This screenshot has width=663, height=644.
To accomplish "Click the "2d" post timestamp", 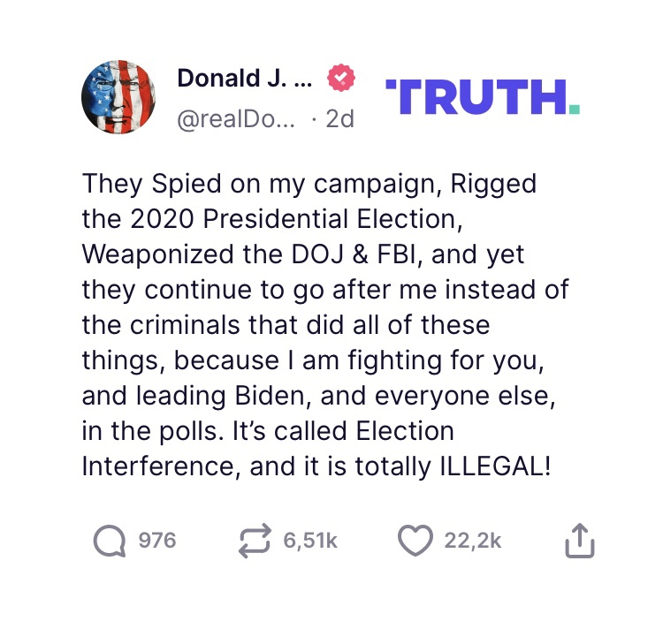I will (x=339, y=117).
